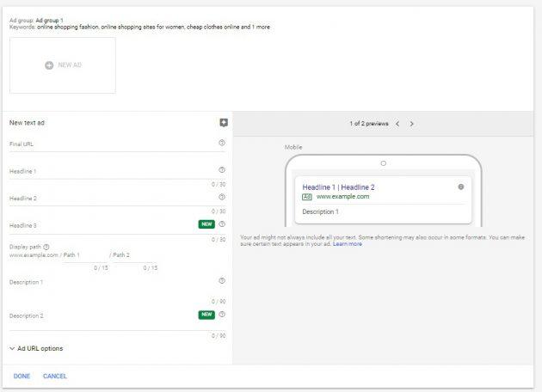The image size is (542, 392).
Task: Open help icon next to Display path
Action: tap(46, 247)
